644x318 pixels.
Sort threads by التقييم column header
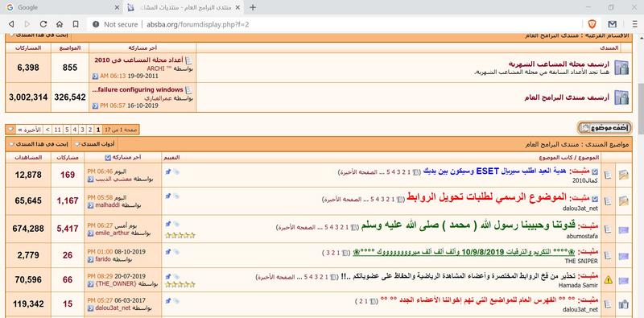(171, 158)
